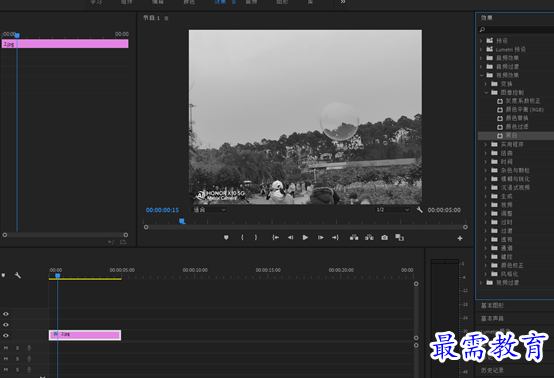Jump to the Out point
Viewport: 554px width, 378px height.
(335, 238)
